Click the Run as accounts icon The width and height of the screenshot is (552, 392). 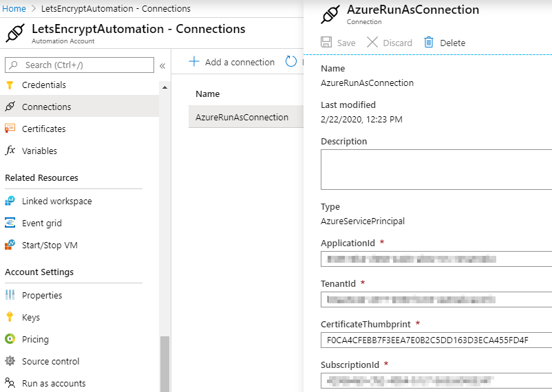pyautogui.click(x=10, y=382)
